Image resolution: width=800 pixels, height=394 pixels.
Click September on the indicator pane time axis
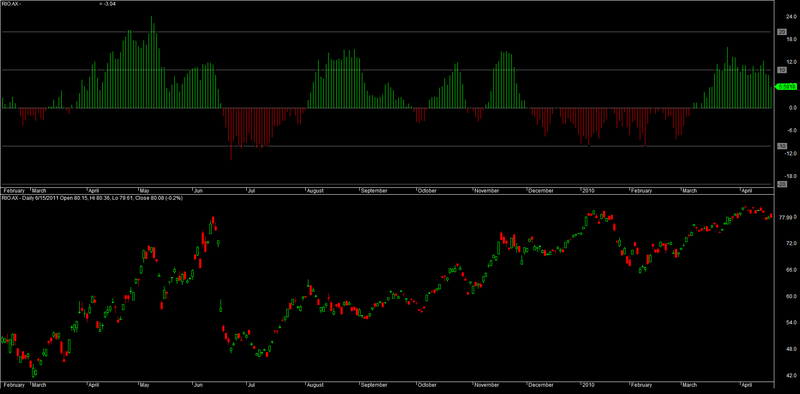point(374,190)
